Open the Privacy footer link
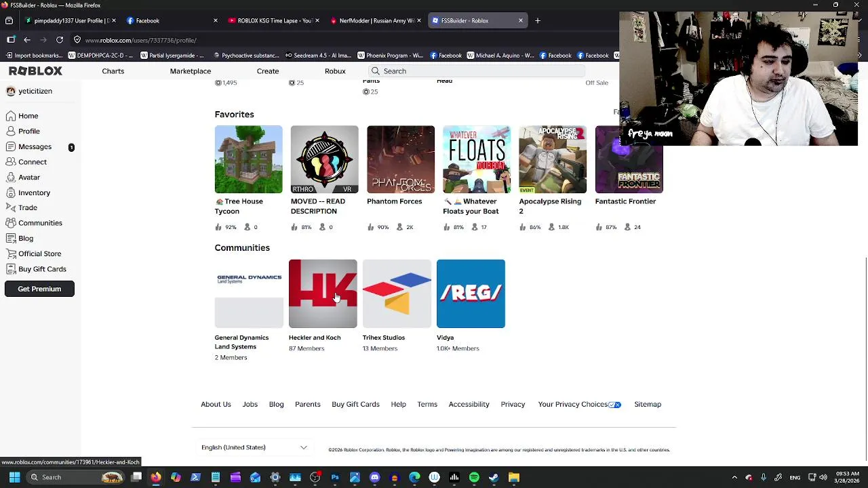 click(513, 405)
